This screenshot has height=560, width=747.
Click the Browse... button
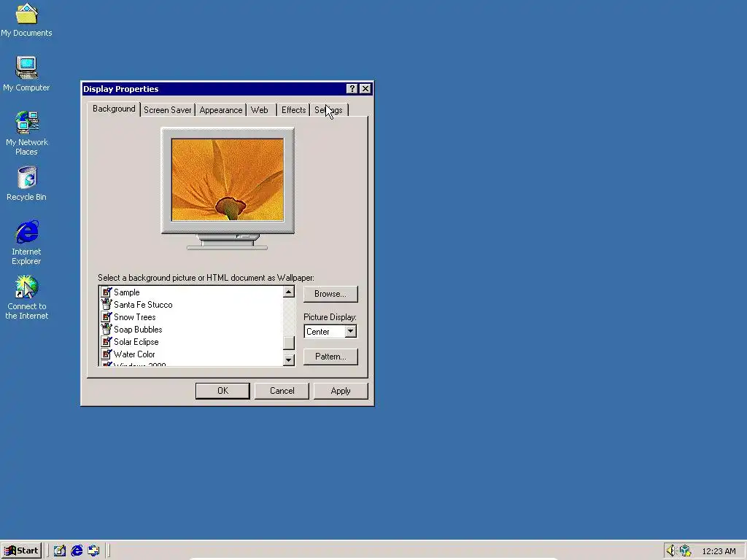pyautogui.click(x=330, y=294)
